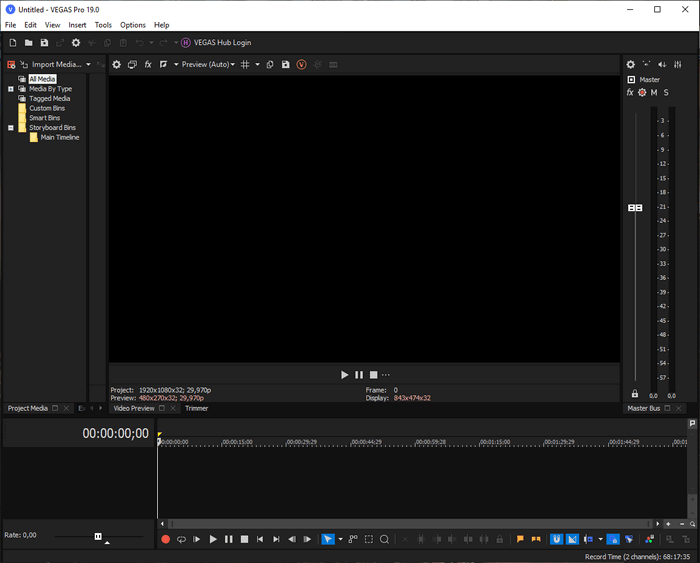Click the Master volume fader handle
The width and height of the screenshot is (700, 563).
(x=635, y=207)
